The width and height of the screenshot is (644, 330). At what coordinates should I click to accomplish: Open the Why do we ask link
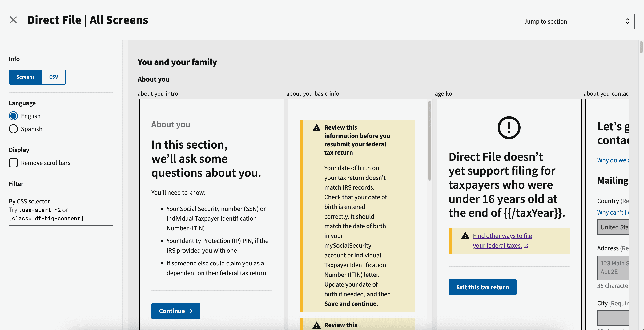[613, 160]
